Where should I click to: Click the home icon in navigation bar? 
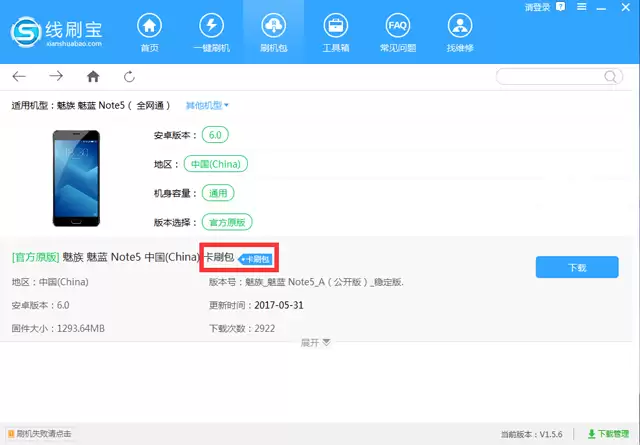[93, 76]
